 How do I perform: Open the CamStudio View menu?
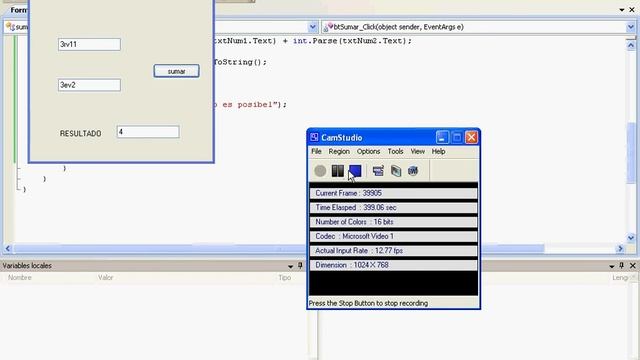[418, 151]
